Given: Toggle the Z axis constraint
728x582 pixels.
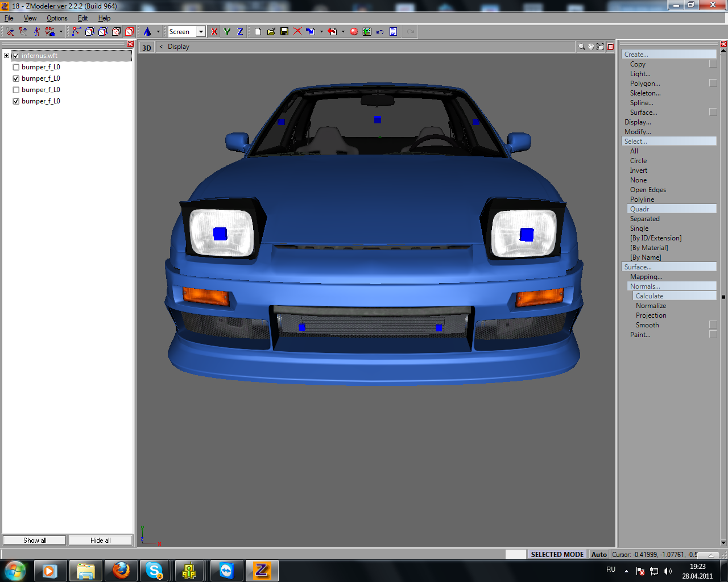Looking at the screenshot, I should coord(240,32).
